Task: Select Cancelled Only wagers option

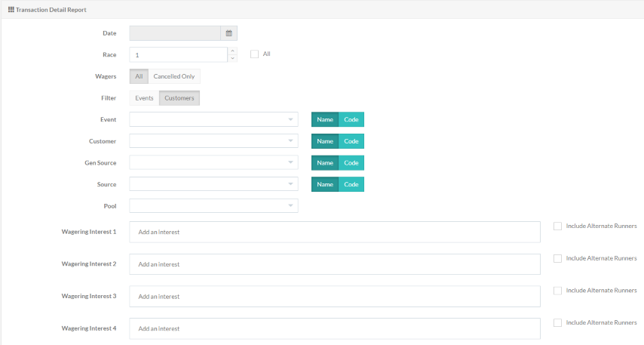Action: pos(174,76)
